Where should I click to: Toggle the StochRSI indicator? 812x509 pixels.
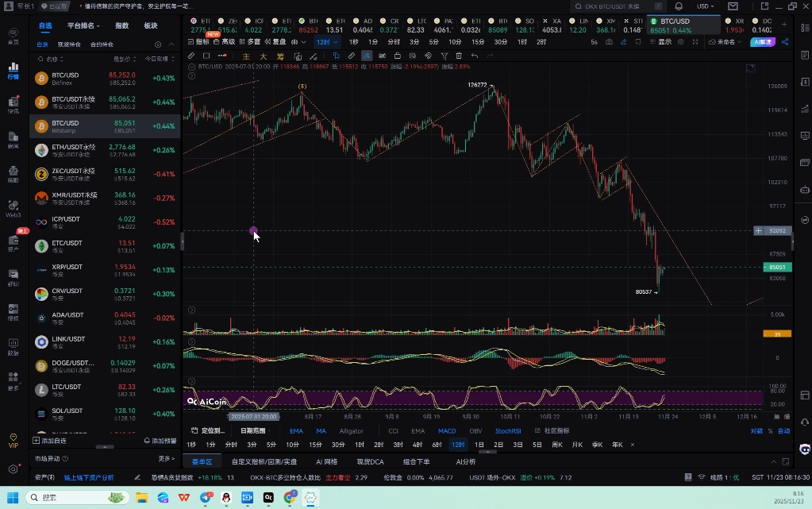click(508, 431)
